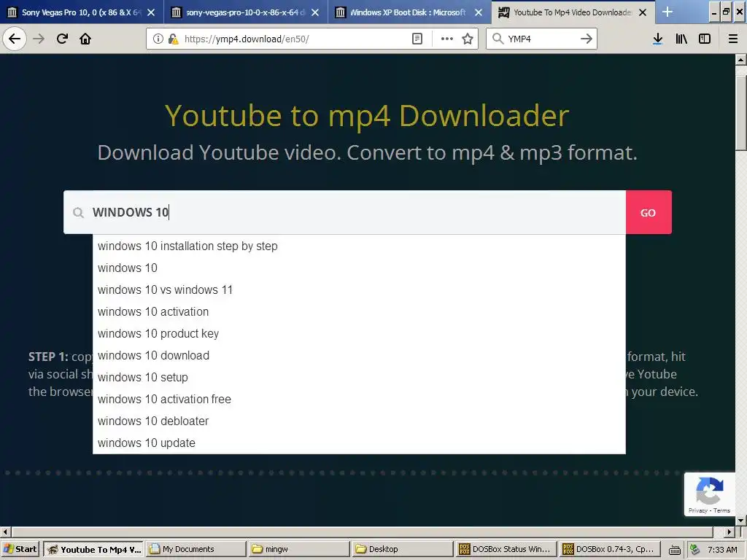Choose suggestion windows 10 installation step by step
Image resolution: width=747 pixels, height=560 pixels.
click(359, 246)
